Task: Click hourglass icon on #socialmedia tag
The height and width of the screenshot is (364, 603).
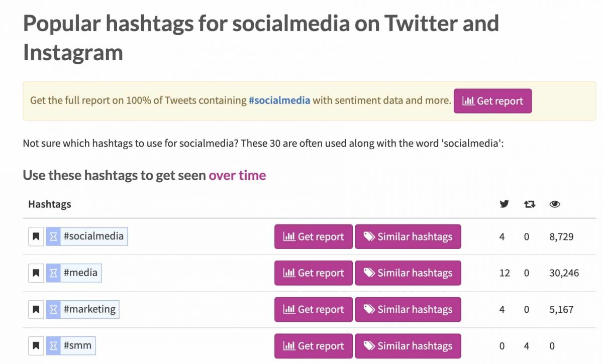Action: [53, 236]
